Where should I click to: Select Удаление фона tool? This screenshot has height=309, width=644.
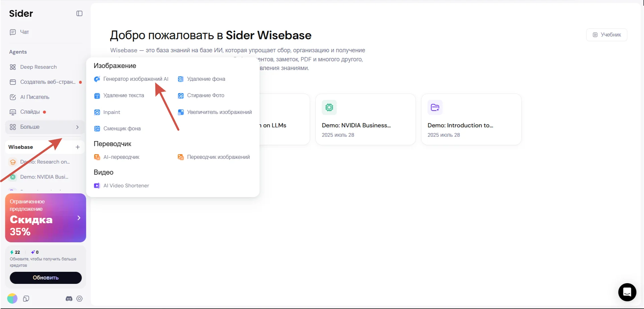pyautogui.click(x=202, y=79)
